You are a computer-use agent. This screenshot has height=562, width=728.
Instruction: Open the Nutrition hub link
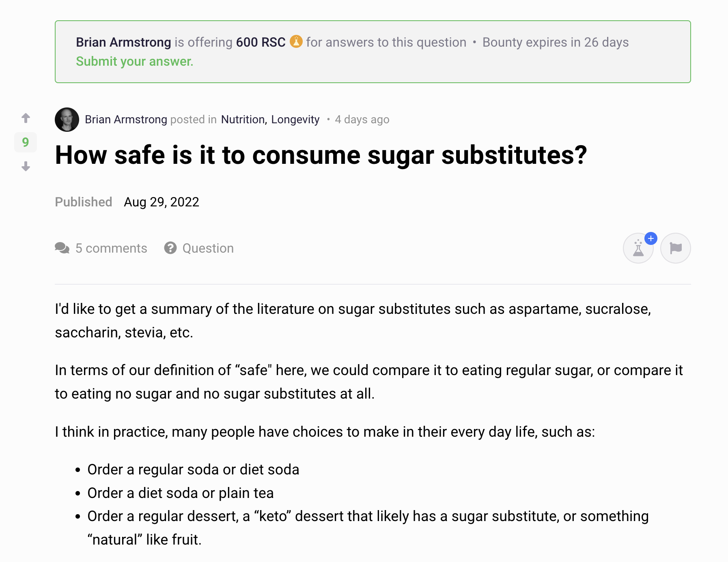coord(243,120)
